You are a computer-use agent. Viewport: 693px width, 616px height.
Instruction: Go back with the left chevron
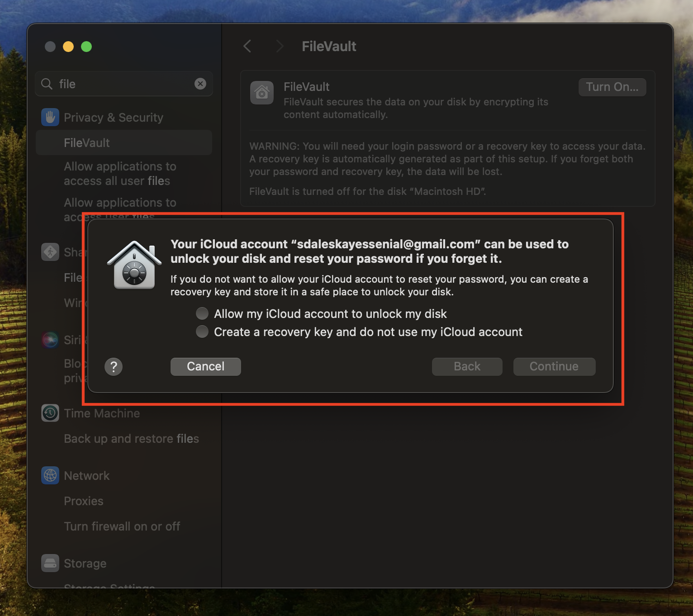247,46
